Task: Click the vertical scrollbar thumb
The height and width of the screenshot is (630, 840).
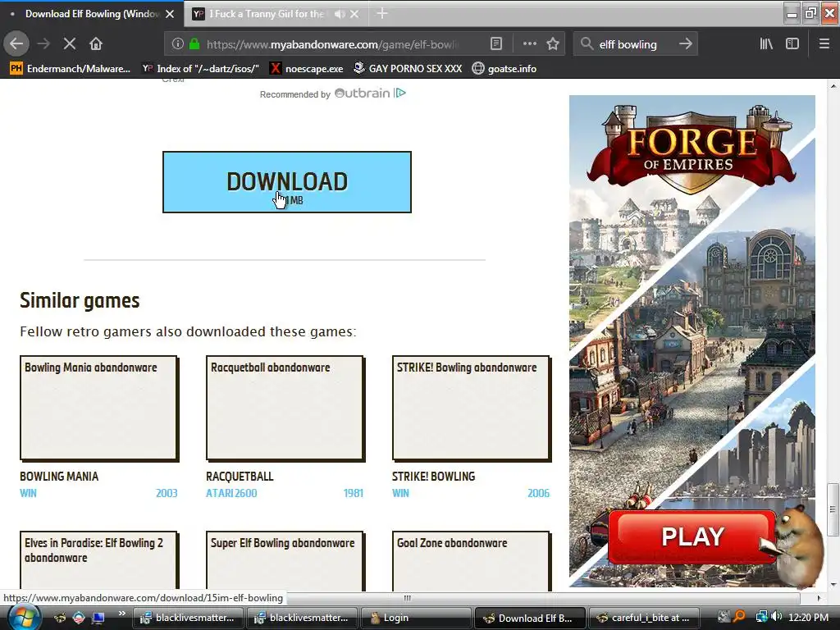Action: (833, 509)
